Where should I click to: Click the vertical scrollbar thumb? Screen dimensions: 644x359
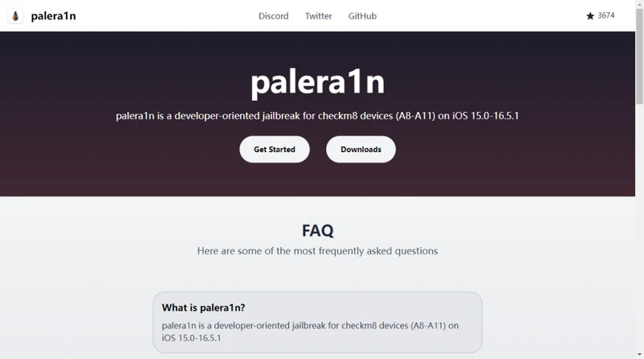(639, 56)
